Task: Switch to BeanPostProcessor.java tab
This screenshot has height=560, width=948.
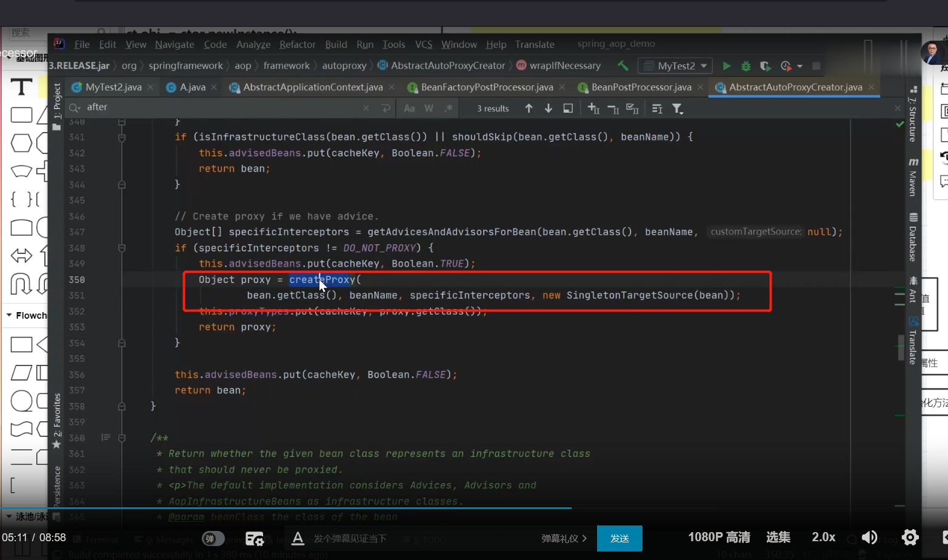Action: coord(641,87)
